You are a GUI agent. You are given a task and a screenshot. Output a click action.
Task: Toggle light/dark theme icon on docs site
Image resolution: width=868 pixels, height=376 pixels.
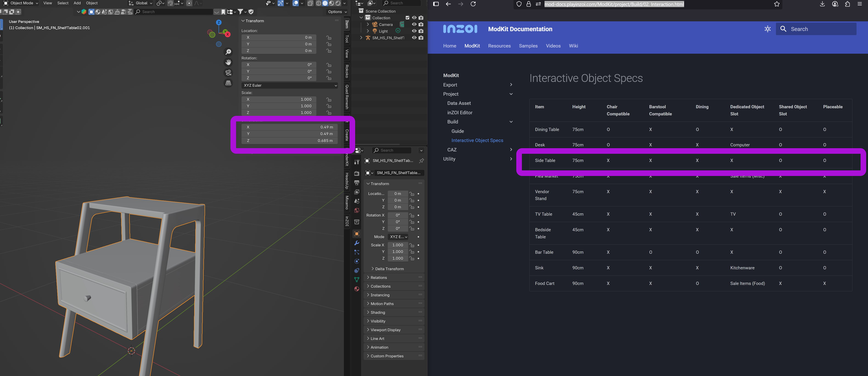pos(768,29)
